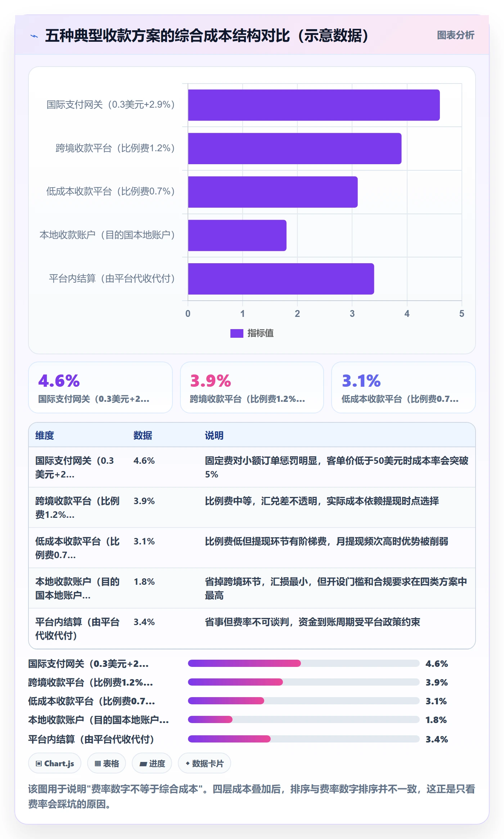Open the 3.9% data card
Screen dimensions: 504x839
252,387
